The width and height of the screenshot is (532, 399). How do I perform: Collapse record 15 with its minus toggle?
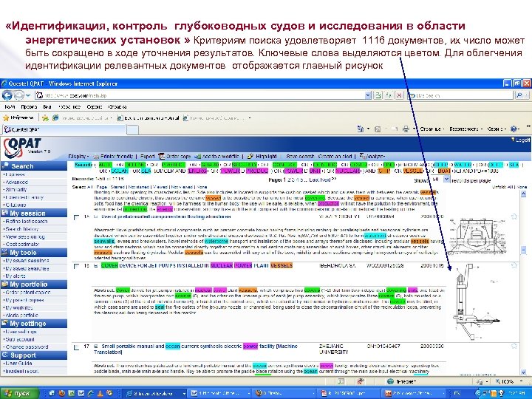[x=96, y=216]
